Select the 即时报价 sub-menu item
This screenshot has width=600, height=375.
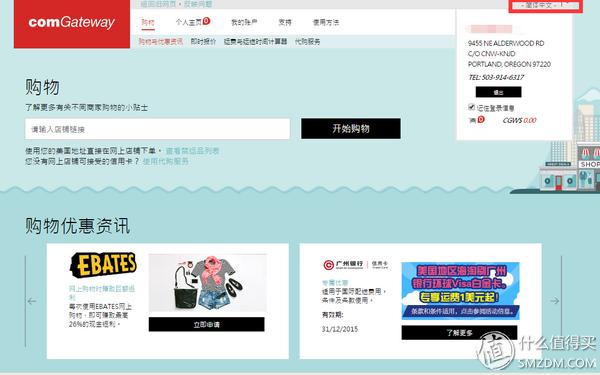click(x=203, y=42)
